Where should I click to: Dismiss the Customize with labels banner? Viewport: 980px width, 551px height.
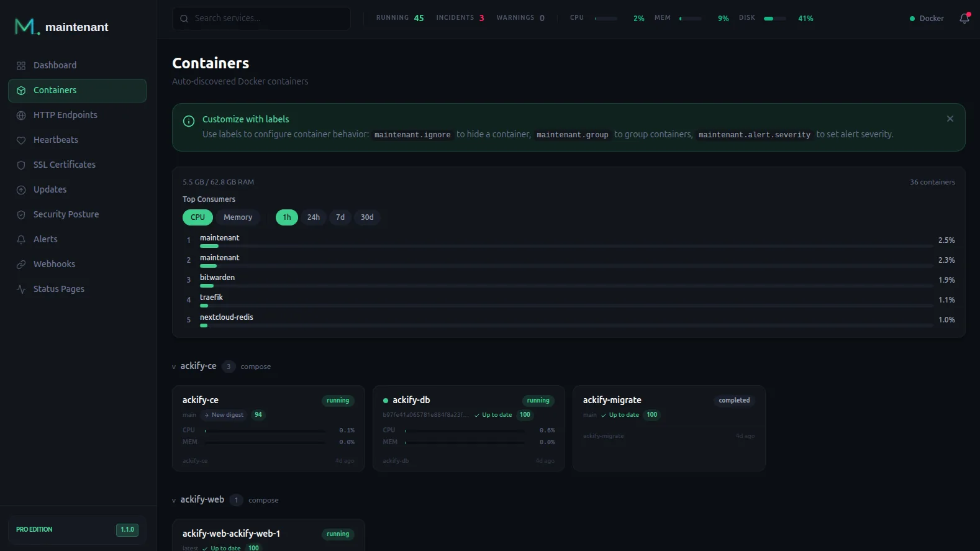(950, 119)
